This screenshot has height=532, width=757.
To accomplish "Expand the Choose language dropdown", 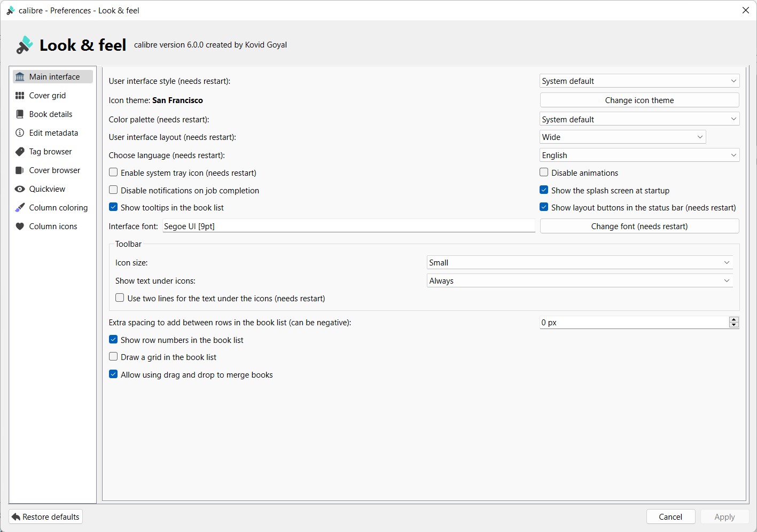I will (639, 155).
